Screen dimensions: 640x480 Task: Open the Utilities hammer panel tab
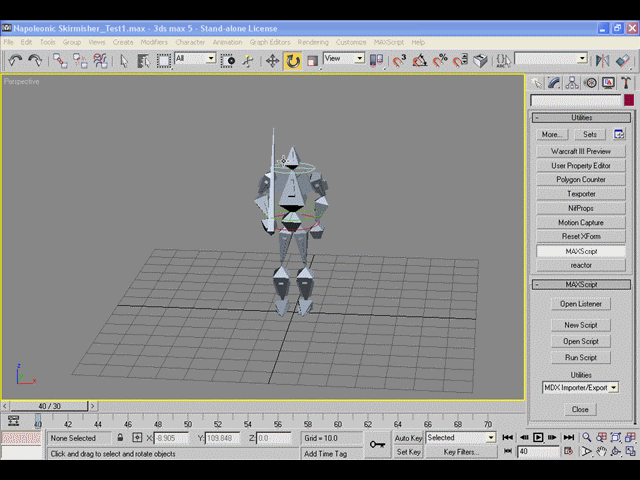[x=626, y=83]
